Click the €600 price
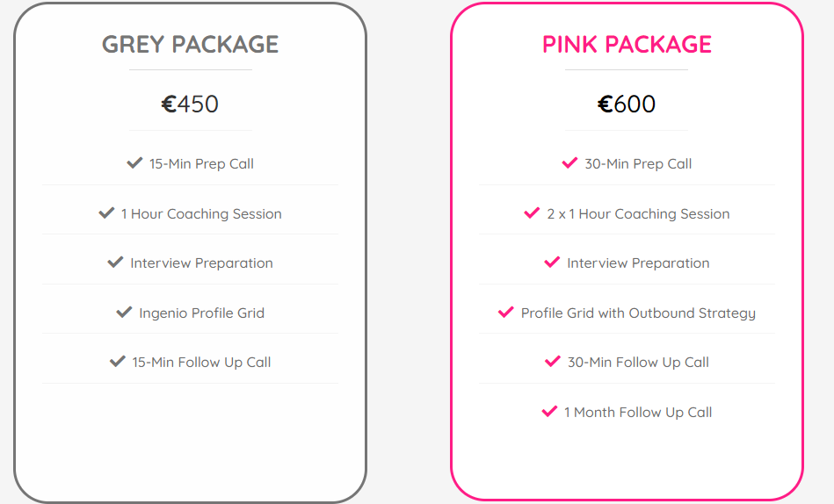Viewport: 834px width, 504px height. (627, 104)
